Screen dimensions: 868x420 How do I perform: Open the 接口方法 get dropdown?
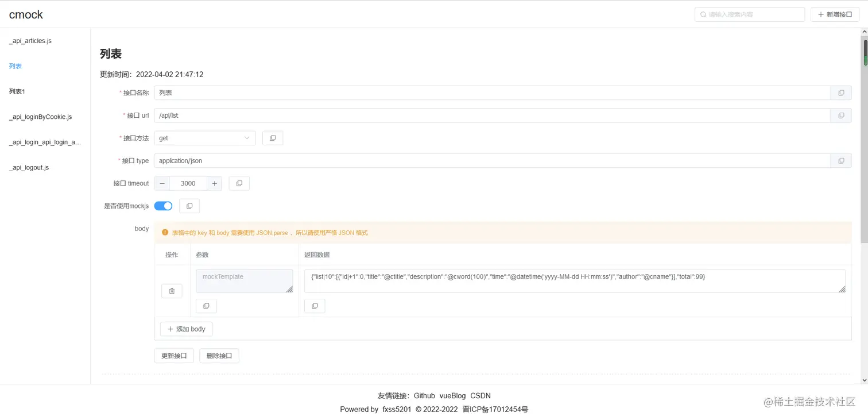pos(204,138)
